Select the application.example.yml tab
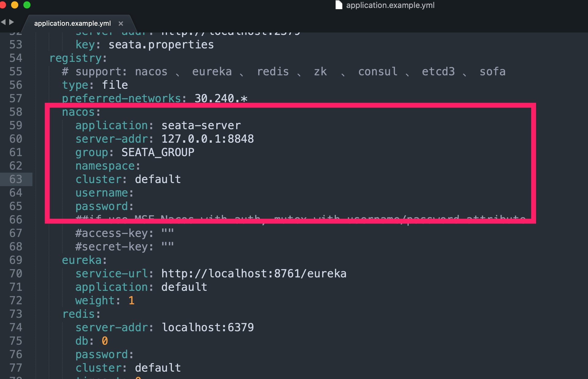The height and width of the screenshot is (379, 588). pos(73,24)
